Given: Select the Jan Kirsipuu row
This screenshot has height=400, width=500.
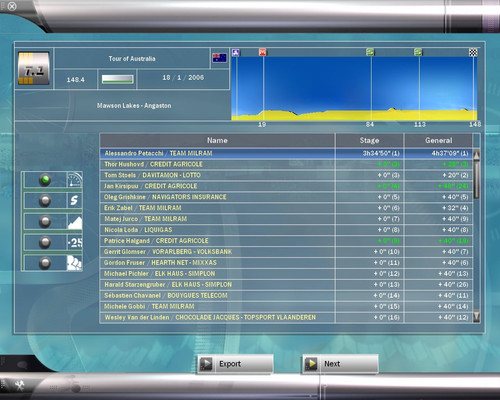Looking at the screenshot, I should (x=286, y=186).
